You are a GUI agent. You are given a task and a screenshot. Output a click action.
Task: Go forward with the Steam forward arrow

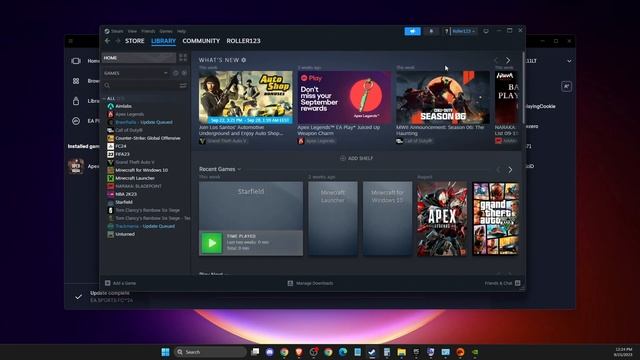(118, 41)
